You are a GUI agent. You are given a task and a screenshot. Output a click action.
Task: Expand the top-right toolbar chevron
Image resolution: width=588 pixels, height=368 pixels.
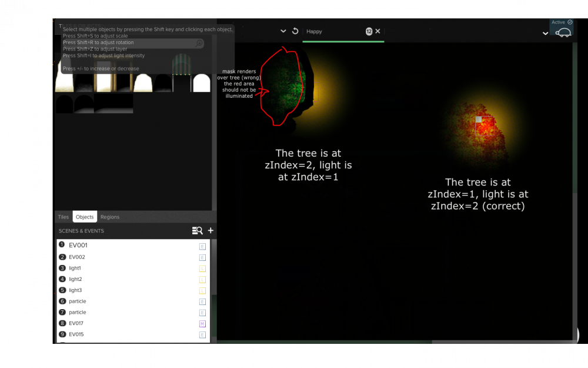[545, 34]
